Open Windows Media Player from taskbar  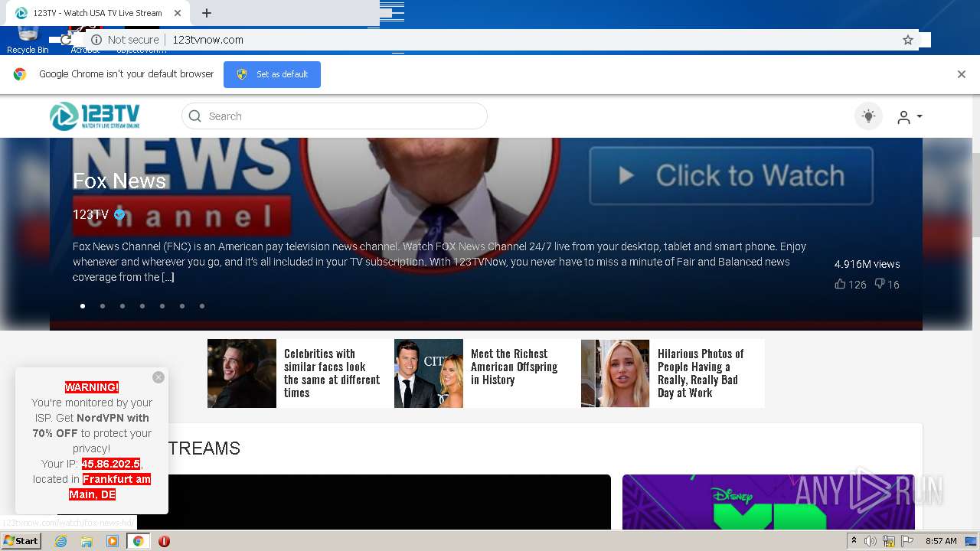click(x=113, y=541)
